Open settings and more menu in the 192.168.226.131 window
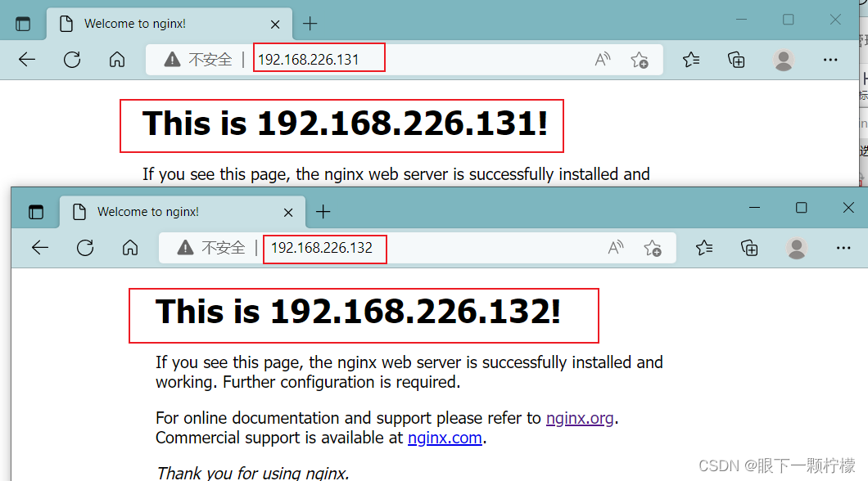 coord(830,60)
